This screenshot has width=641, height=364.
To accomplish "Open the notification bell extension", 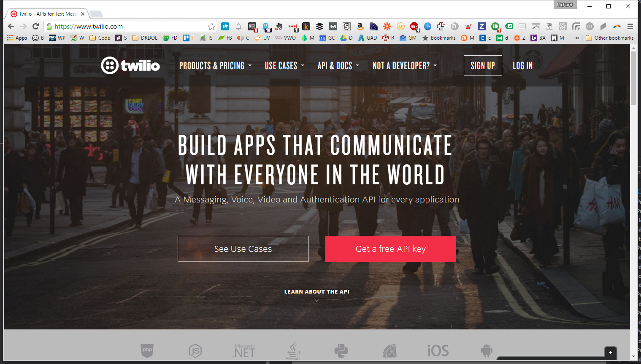I will click(x=238, y=26).
